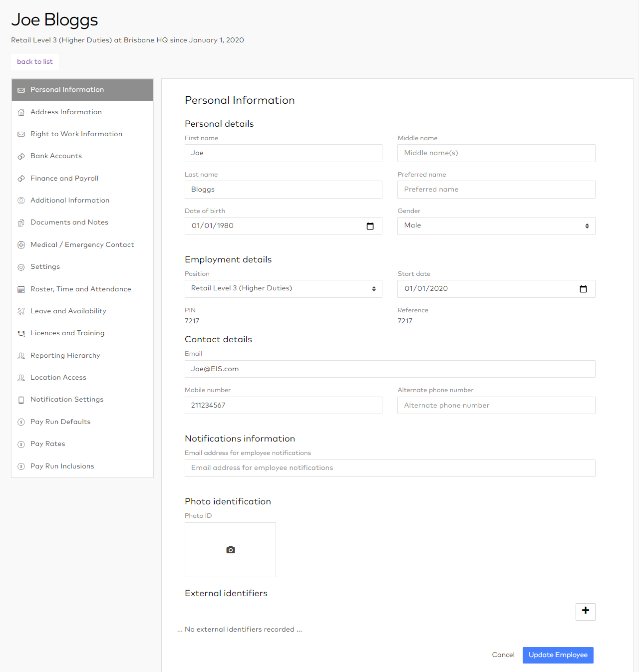Open the Leave and Availability section
The width and height of the screenshot is (639, 672).
tap(68, 311)
